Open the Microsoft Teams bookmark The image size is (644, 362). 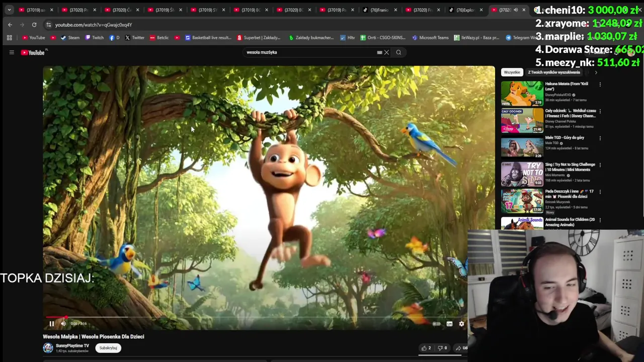point(430,38)
